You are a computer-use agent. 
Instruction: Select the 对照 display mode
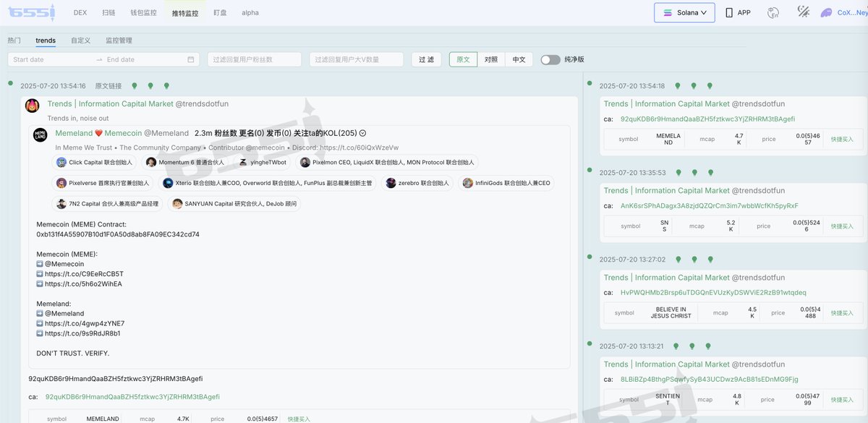(x=490, y=59)
